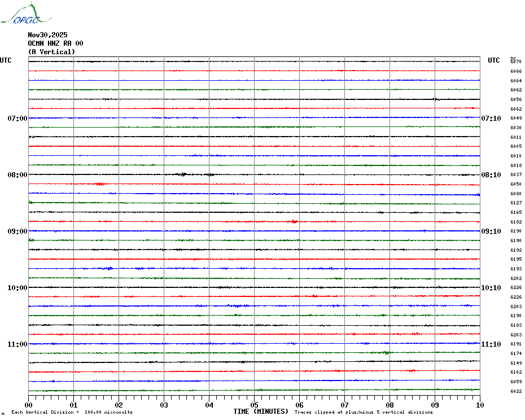This screenshot has height=420, width=525.
Task: Click the "06" minute axis label
Action: click(300, 405)
